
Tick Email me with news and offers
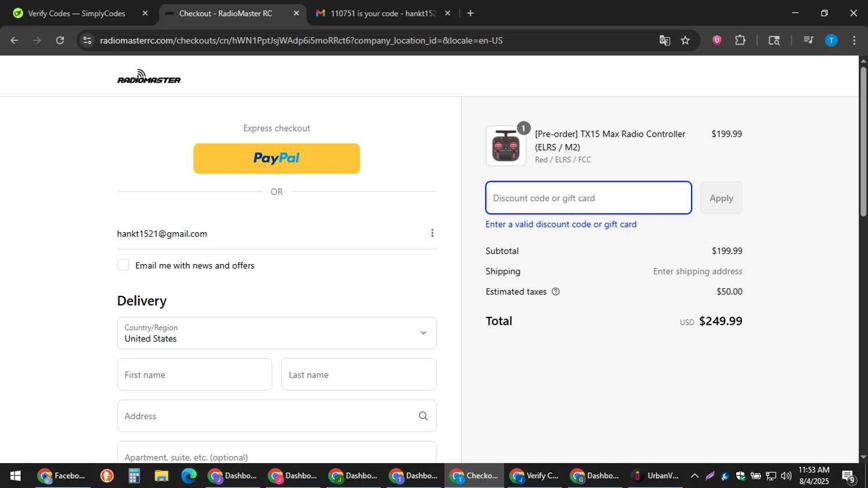tap(123, 265)
